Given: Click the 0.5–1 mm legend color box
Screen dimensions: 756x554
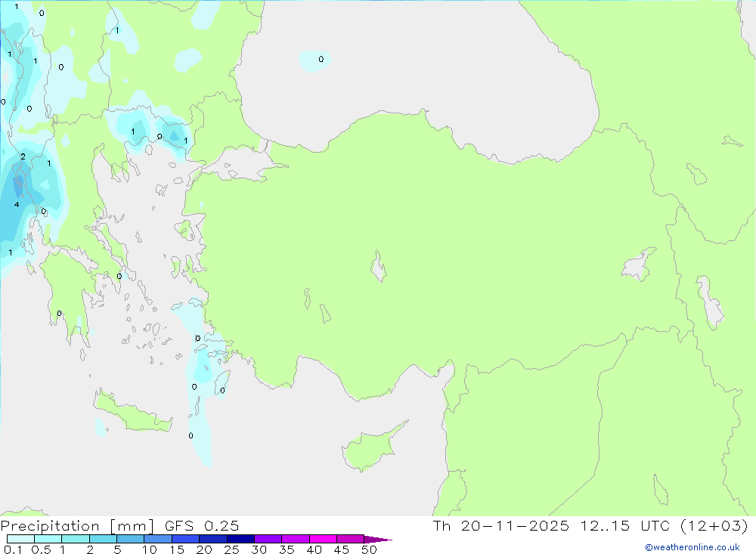Looking at the screenshot, I should coord(48,539).
